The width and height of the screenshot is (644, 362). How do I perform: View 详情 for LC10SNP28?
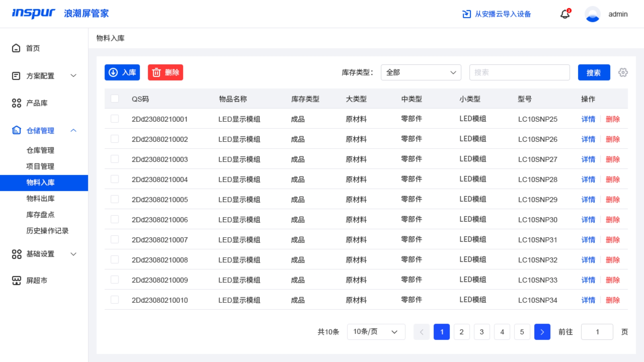click(x=588, y=179)
